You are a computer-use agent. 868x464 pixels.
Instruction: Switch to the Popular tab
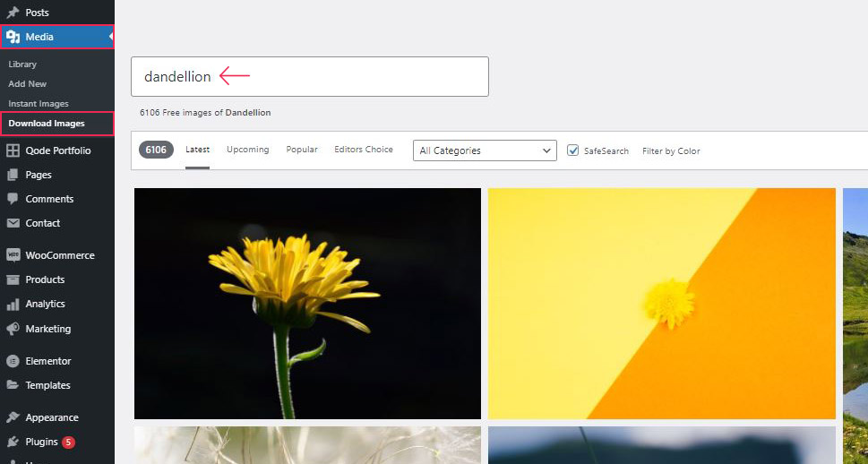[302, 150]
